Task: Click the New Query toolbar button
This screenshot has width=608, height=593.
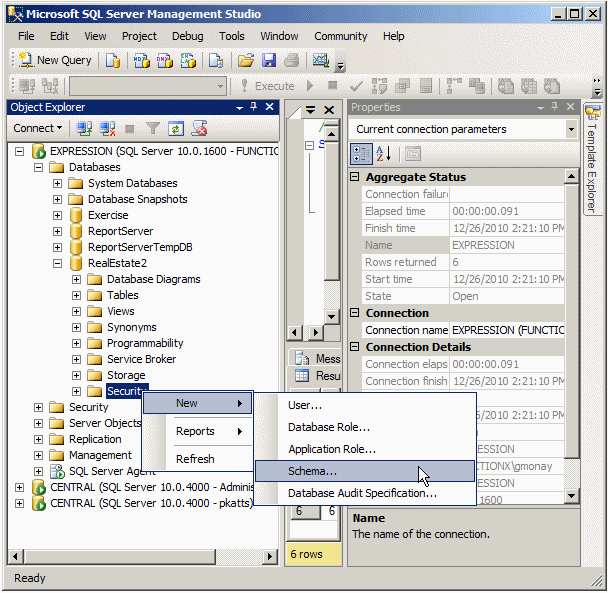Action: [55, 60]
